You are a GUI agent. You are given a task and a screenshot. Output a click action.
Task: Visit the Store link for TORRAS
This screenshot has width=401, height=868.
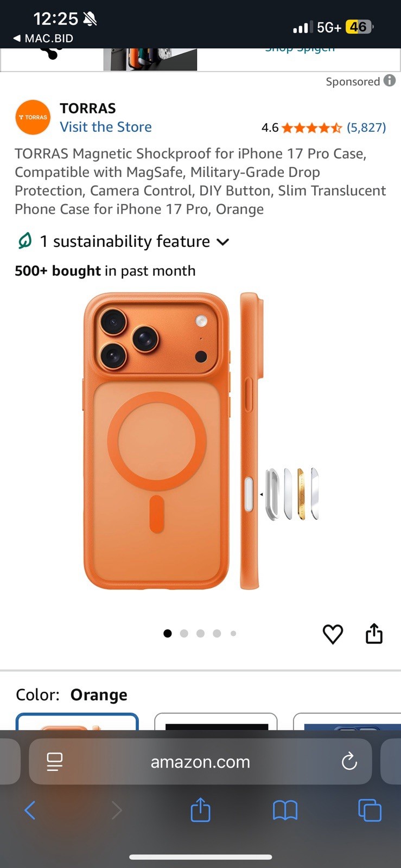pyautogui.click(x=106, y=127)
